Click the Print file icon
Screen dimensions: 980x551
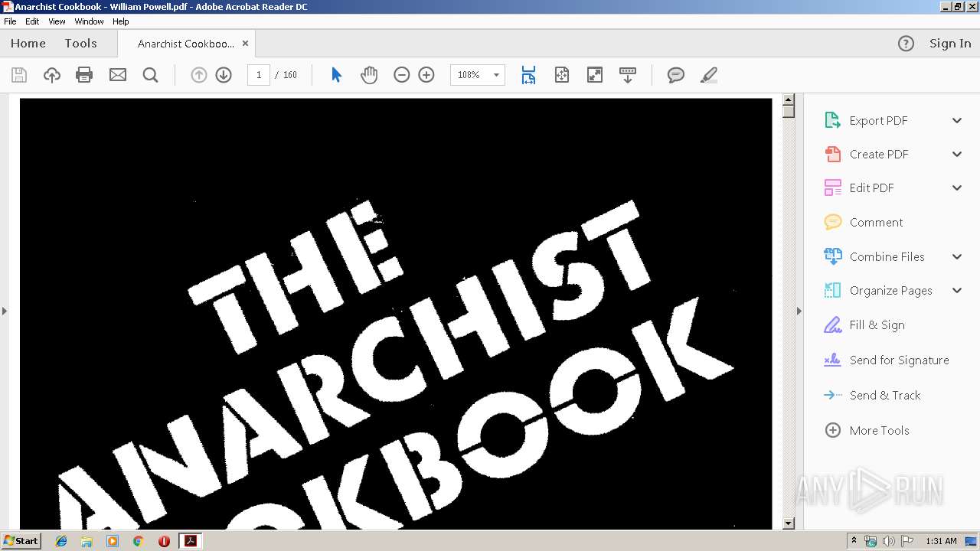84,75
